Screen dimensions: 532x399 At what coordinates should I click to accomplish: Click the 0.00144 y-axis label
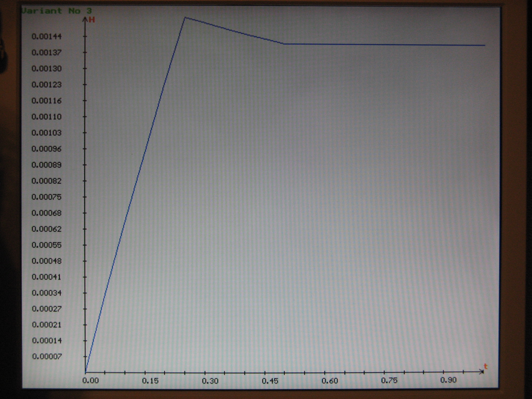[x=46, y=37]
